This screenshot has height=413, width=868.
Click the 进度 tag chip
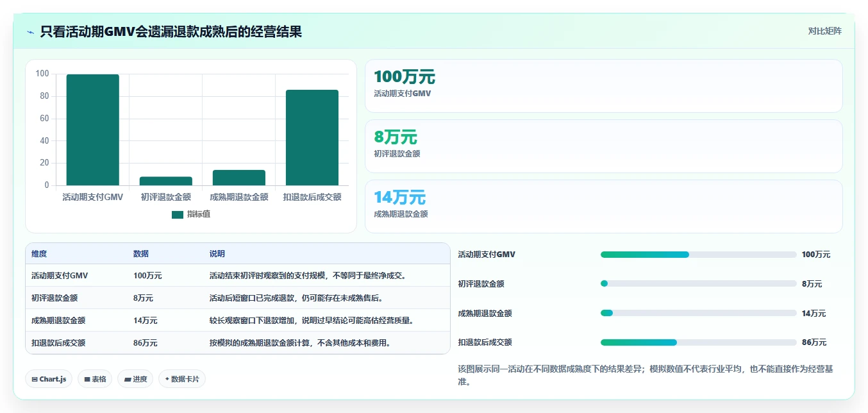tap(135, 379)
